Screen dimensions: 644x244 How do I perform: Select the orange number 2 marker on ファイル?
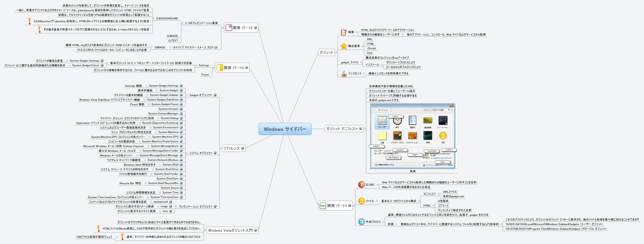coord(362,200)
